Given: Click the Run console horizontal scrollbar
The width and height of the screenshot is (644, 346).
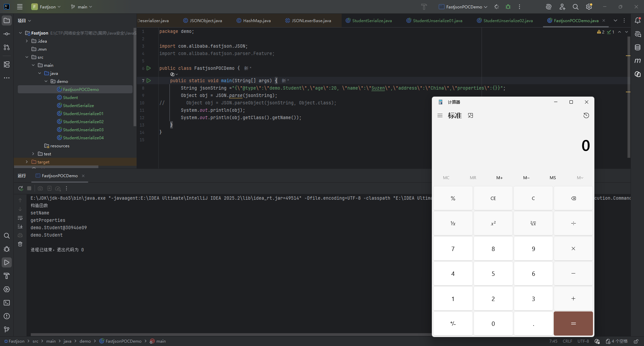Looking at the screenshot, I should pyautogui.click(x=231, y=334).
